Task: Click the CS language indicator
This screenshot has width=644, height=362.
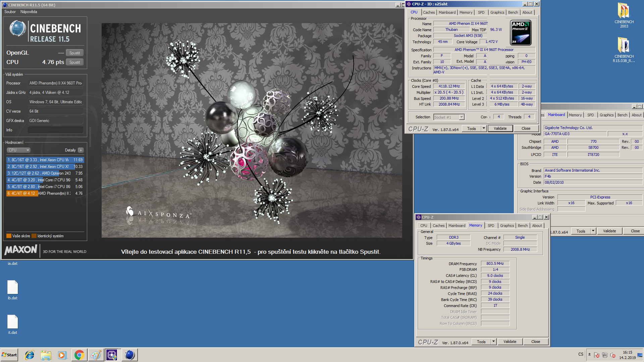Action: click(x=581, y=354)
